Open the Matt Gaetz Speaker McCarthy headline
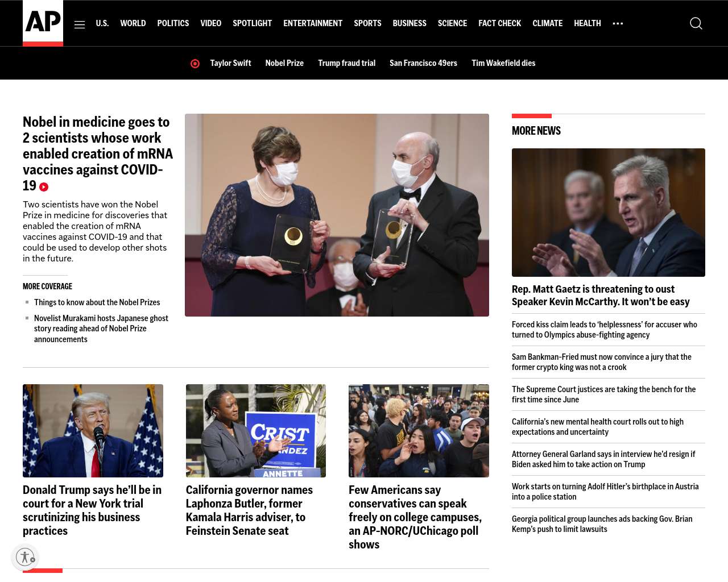Viewport: 728px width, 582px height. coord(601,296)
